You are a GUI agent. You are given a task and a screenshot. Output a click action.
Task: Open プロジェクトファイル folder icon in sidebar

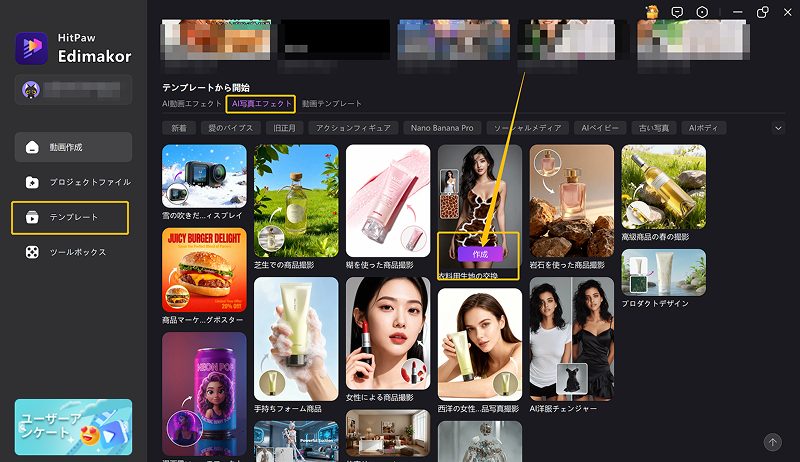[32, 182]
